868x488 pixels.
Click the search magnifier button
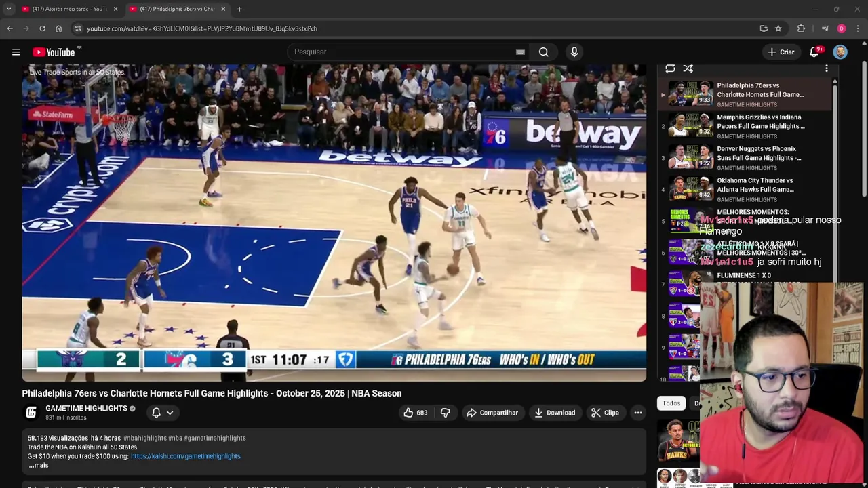pyautogui.click(x=544, y=52)
